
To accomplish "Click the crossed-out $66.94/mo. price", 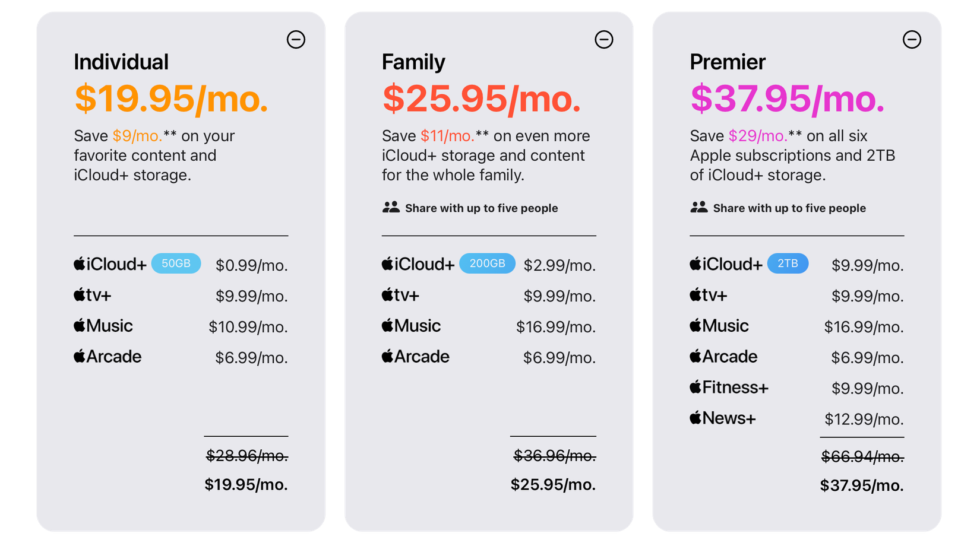I will click(862, 456).
